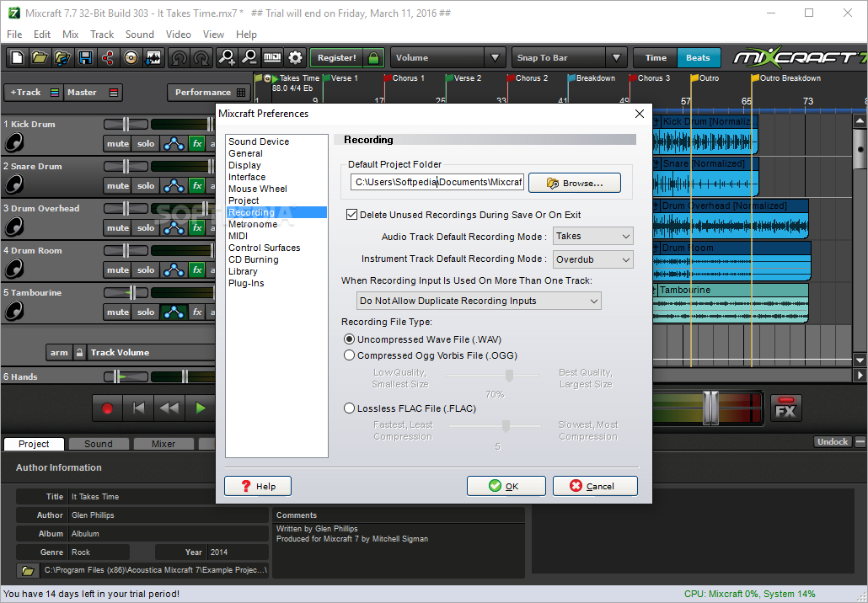Open the Audio Track Default Recording Mode dropdown
Image resolution: width=868 pixels, height=603 pixels.
[x=593, y=236]
